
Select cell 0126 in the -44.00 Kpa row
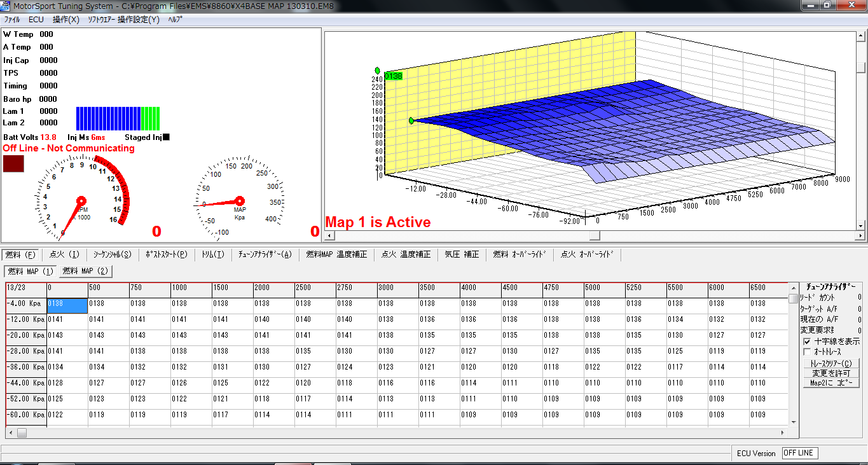pyautogui.click(x=191, y=385)
